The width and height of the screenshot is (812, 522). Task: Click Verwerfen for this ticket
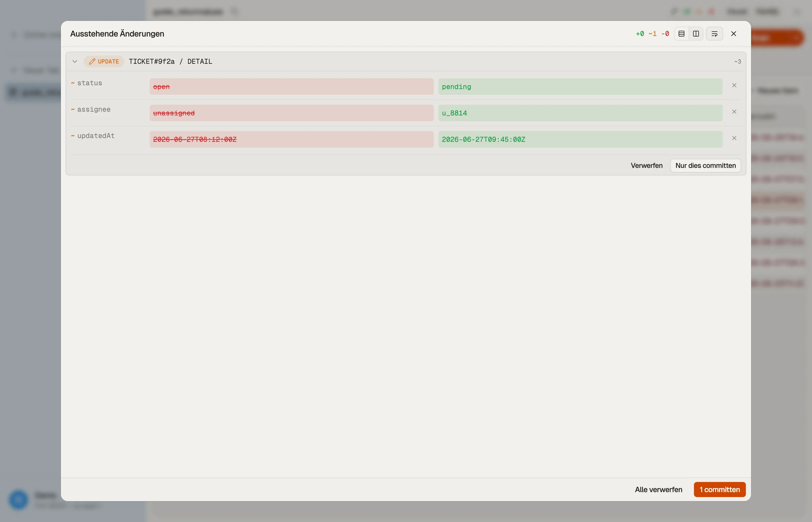click(647, 165)
